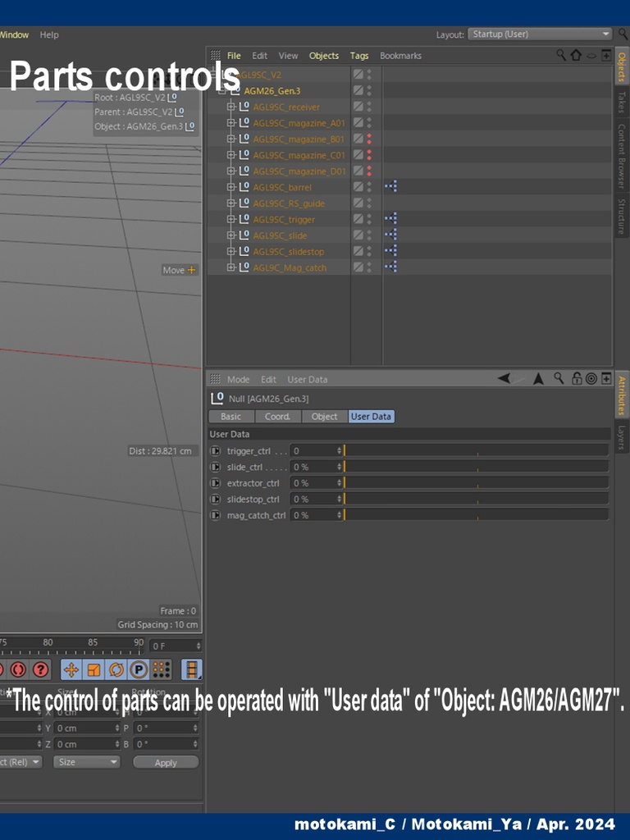Open the film strip timeline icon
Image resolution: width=630 pixels, height=840 pixels.
192,669
